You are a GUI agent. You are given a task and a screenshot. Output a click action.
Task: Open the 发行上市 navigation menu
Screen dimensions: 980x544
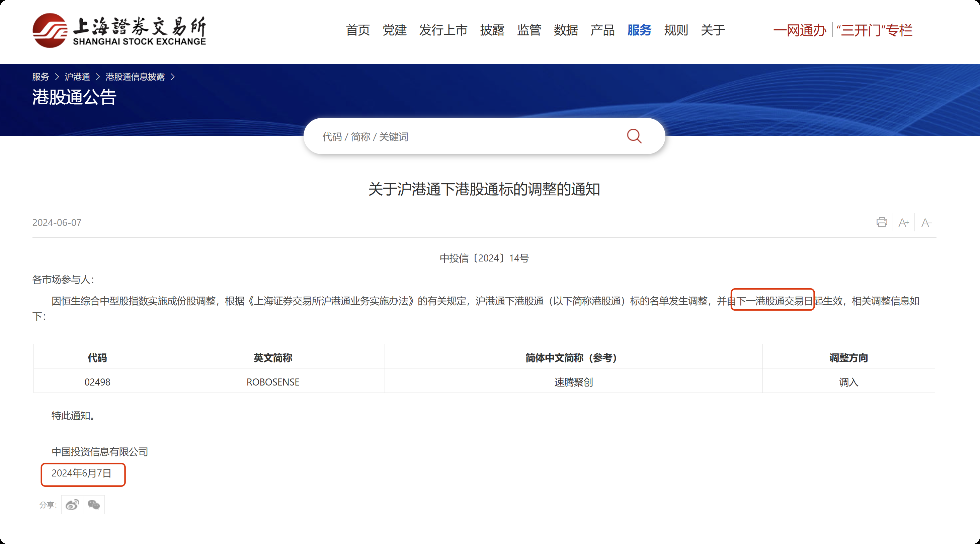(443, 30)
